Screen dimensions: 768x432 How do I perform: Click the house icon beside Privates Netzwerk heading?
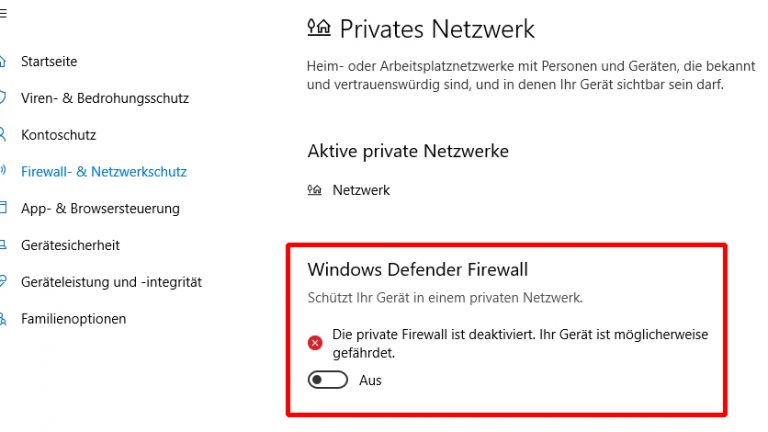319,28
